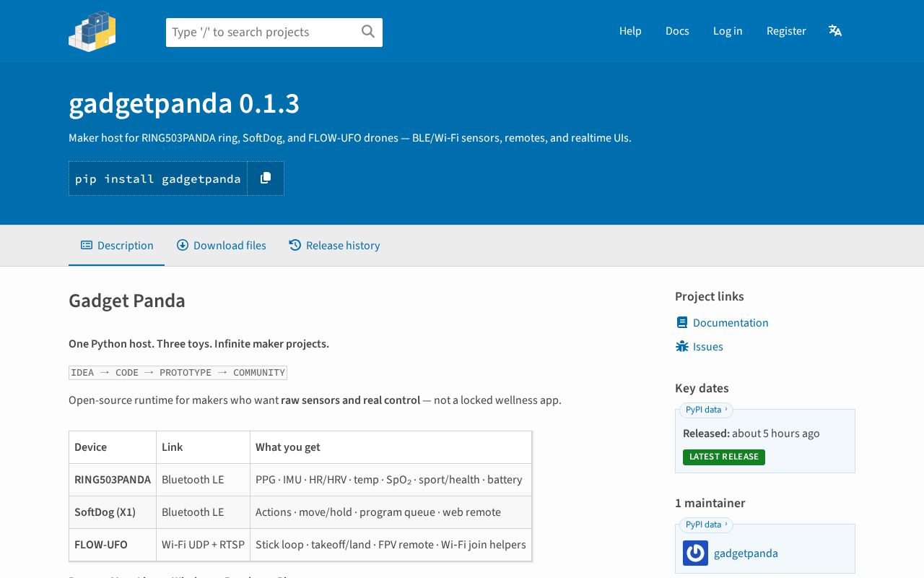Click the Issues bug icon
Viewport: 924px width, 578px height.
(682, 346)
